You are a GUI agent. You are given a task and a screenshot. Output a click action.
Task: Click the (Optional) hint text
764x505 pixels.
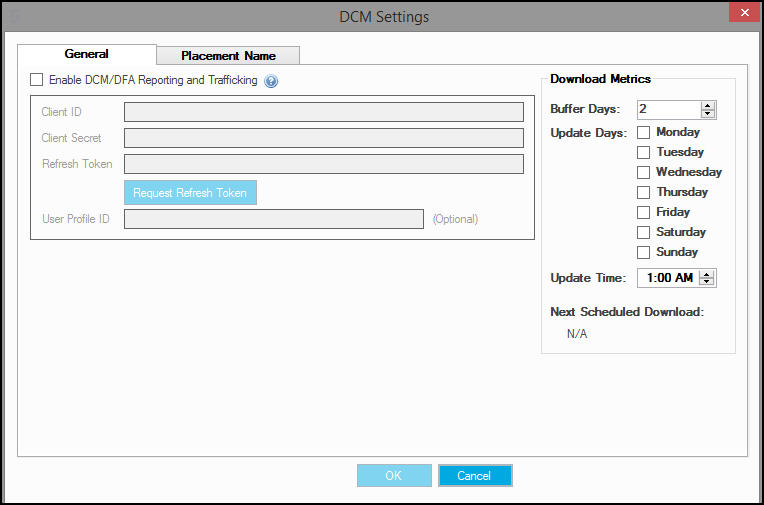(x=455, y=219)
